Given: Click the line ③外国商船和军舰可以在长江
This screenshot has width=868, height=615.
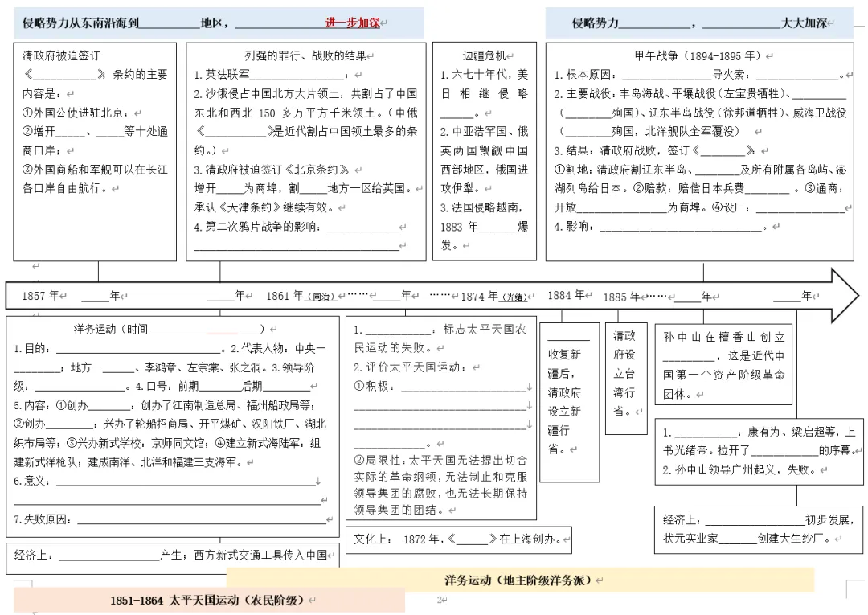Looking at the screenshot, I should coord(95,170).
